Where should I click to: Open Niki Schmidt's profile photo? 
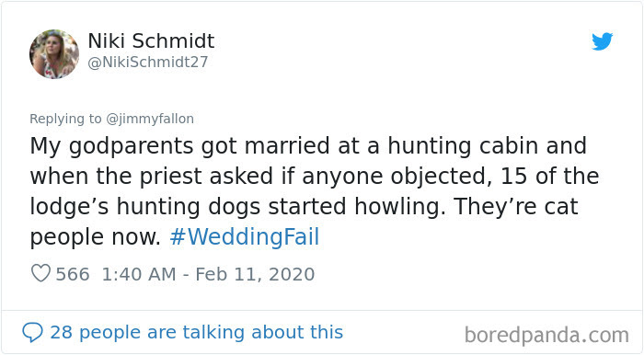tap(54, 53)
